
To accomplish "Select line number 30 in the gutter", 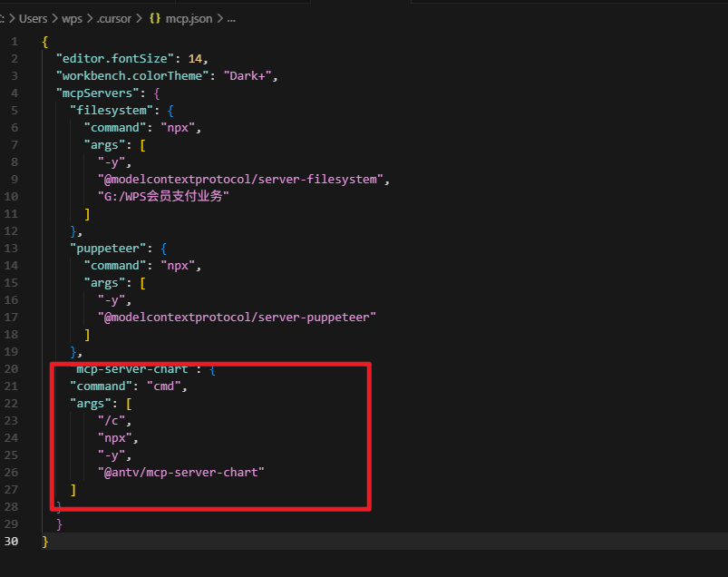I will click(x=11, y=542).
